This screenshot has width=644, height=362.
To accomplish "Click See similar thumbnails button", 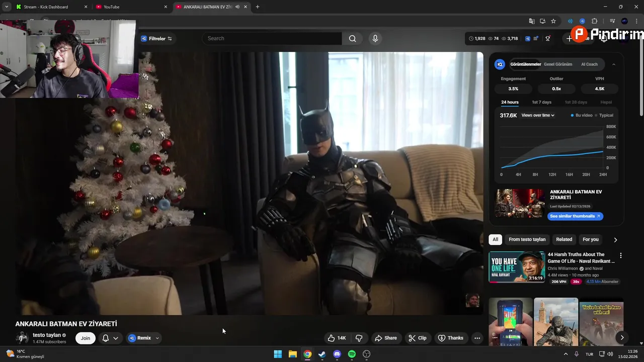I will [575, 216].
